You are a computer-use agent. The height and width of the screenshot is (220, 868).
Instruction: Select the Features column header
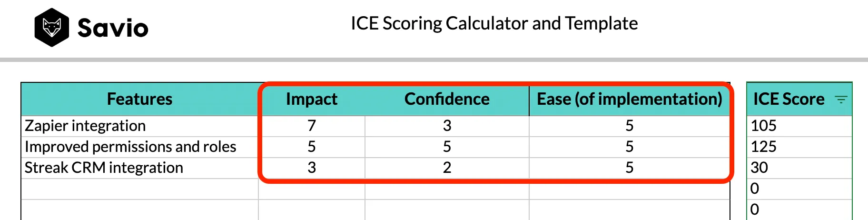coord(139,99)
